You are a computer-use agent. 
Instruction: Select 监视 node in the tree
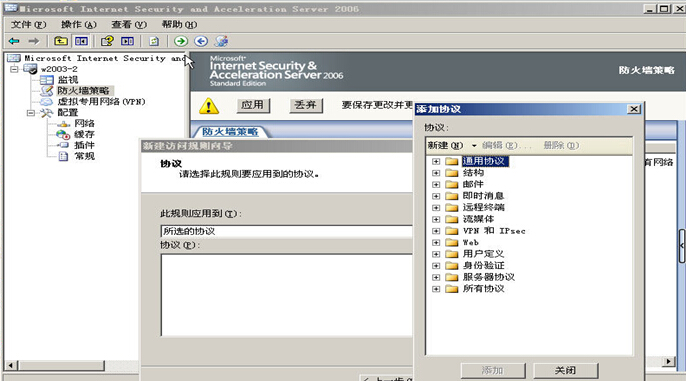click(68, 80)
